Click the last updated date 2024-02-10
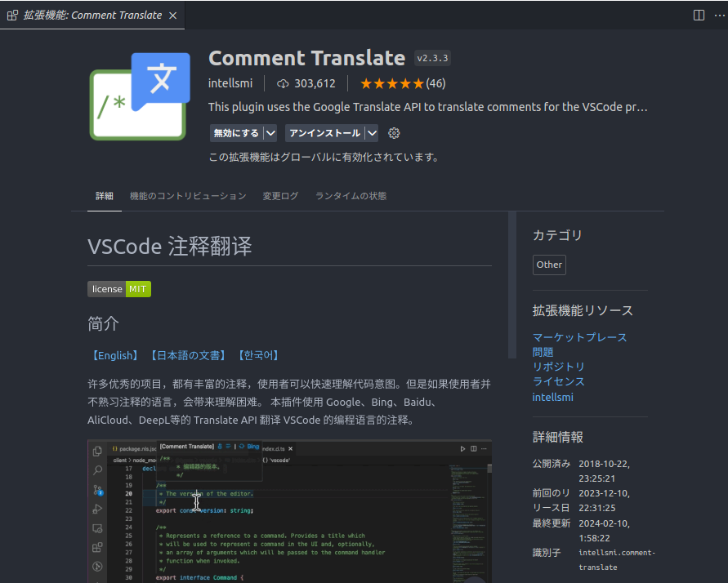 tap(604, 531)
